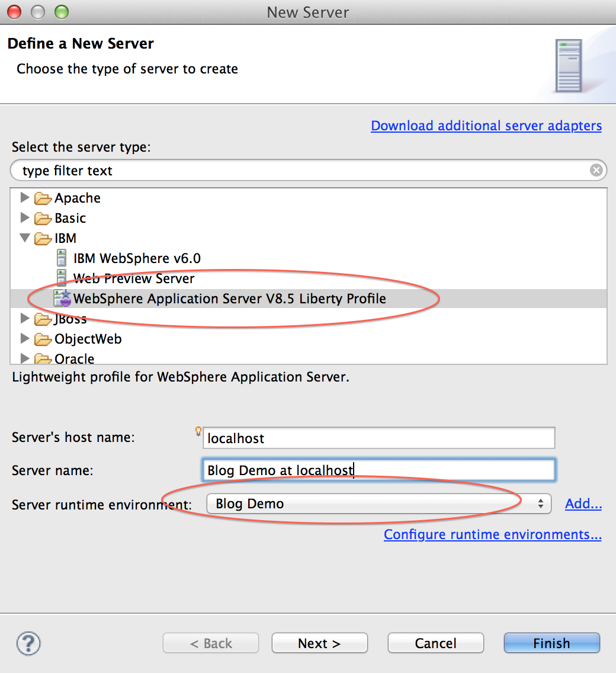Select WebSphere Application Server V8.5 Liberty Profile
This screenshot has height=673, width=616.
coord(230,299)
